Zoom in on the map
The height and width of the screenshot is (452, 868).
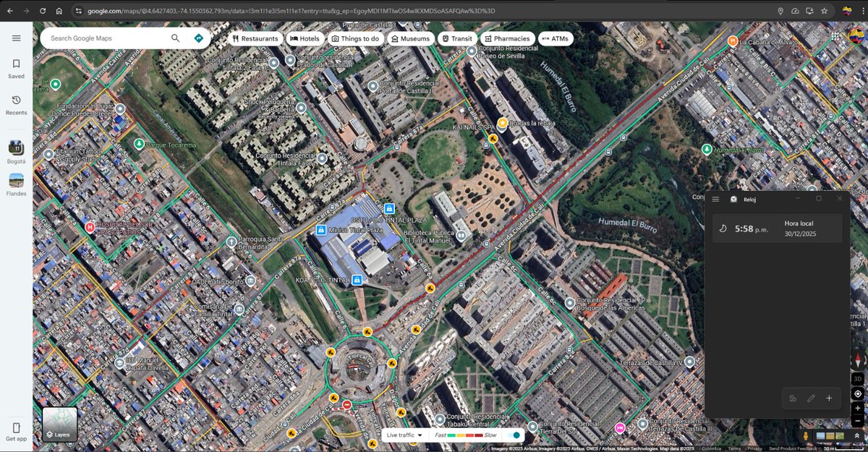coord(857,409)
